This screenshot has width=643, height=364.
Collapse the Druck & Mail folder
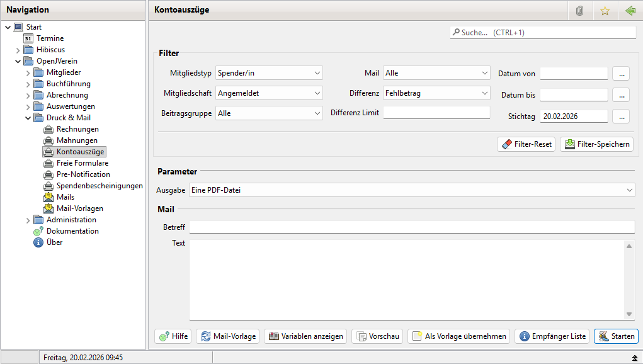(28, 118)
